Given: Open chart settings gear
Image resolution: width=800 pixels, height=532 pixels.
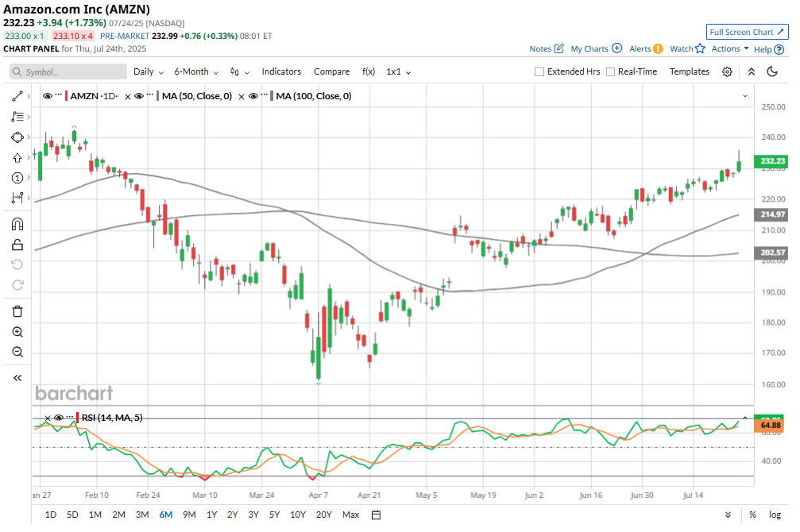Looking at the screenshot, I should coord(727,72).
